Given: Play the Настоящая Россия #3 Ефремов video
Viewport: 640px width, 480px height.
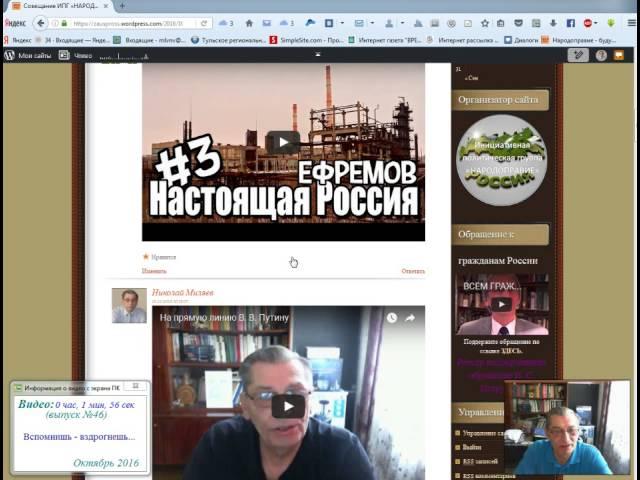Looking at the screenshot, I should coord(283,142).
